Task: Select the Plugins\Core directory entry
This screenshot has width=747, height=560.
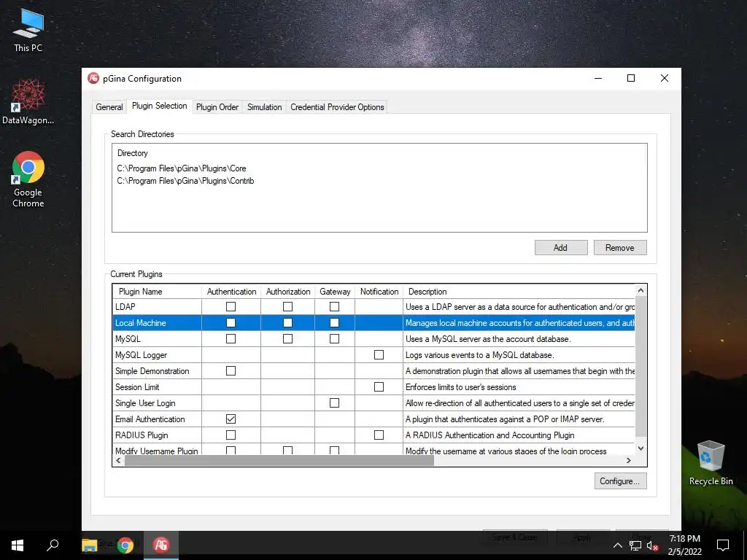Action: [182, 168]
